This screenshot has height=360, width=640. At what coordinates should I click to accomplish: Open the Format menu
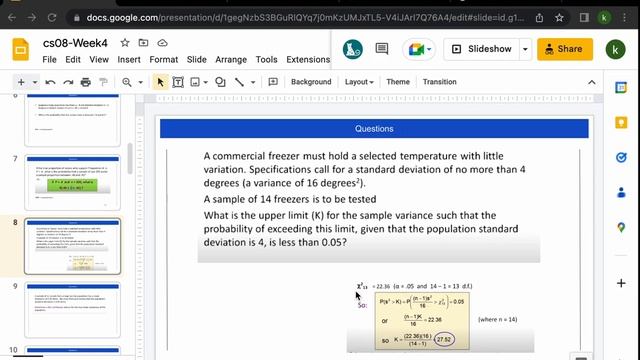(164, 60)
